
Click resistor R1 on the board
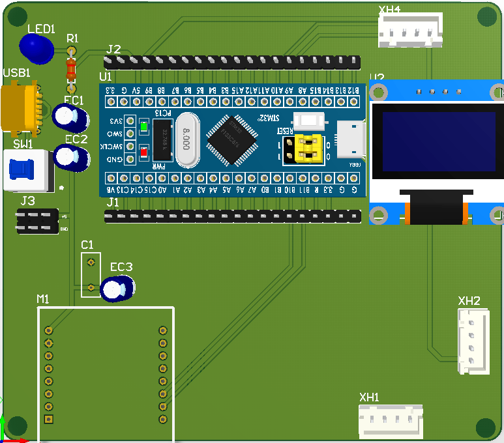[71, 70]
